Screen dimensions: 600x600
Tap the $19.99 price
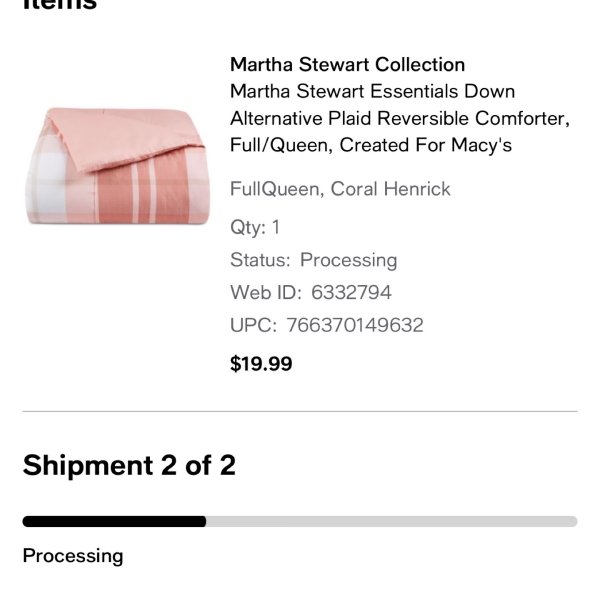click(261, 364)
